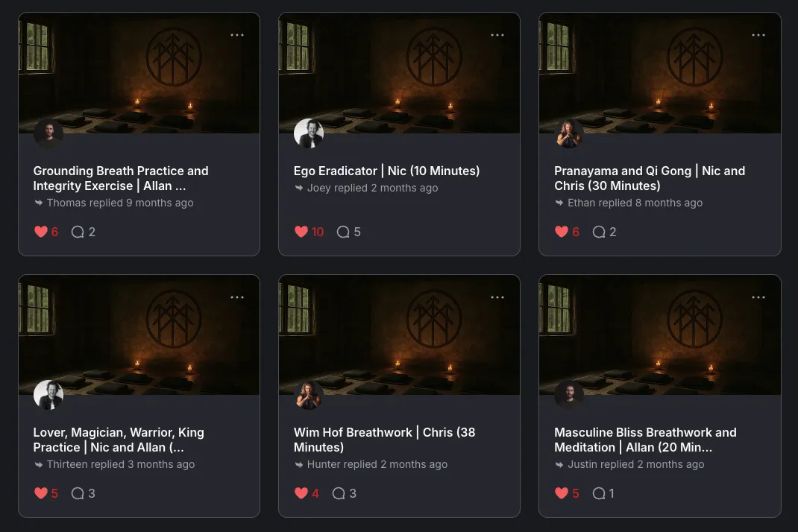Open Pranayama and Qi Gong post title
Screen dimensions: 798x532
click(x=650, y=178)
